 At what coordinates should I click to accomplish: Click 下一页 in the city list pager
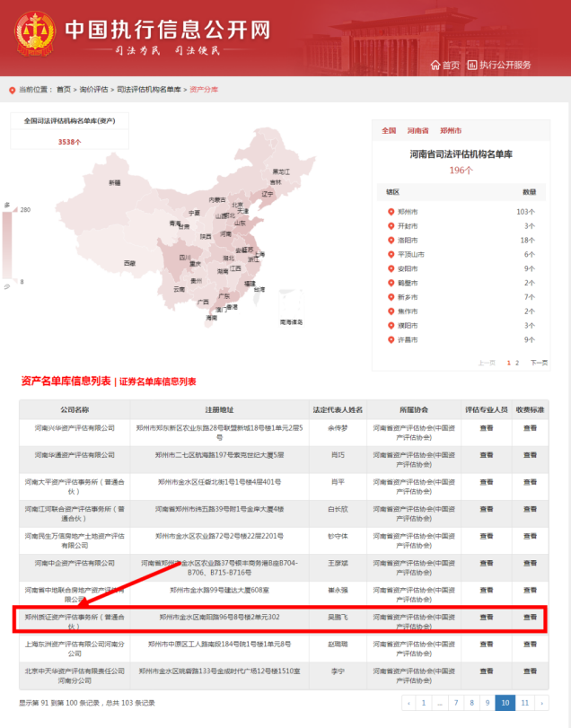click(x=539, y=363)
